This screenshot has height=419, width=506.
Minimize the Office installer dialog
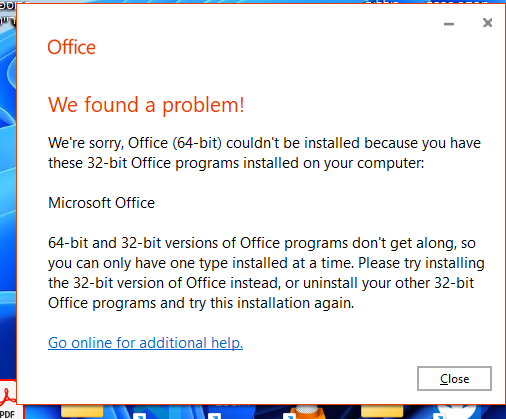(x=449, y=23)
